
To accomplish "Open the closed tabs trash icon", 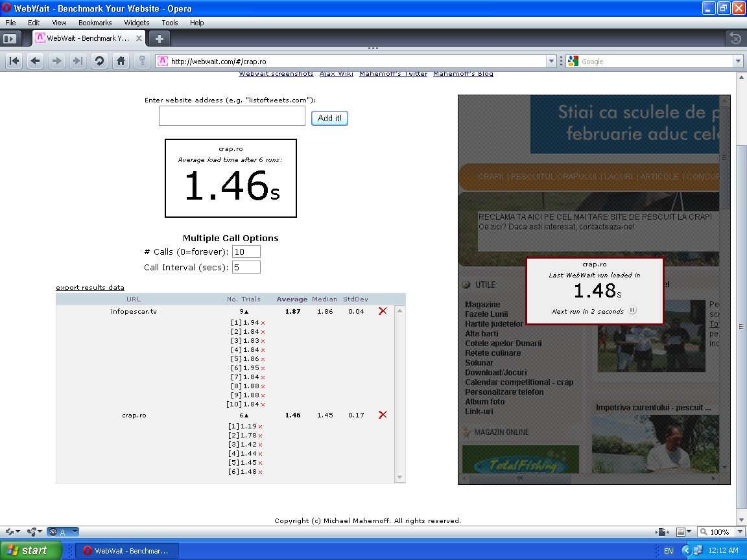I will click(x=735, y=38).
